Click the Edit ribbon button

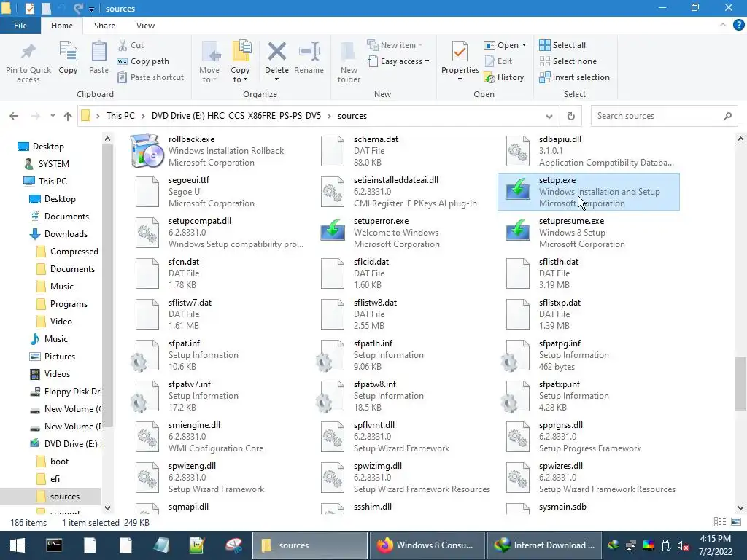[499, 61]
